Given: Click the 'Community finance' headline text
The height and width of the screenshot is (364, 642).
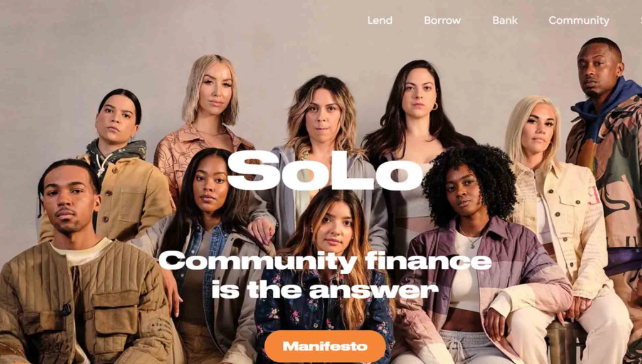Looking at the screenshot, I should (x=325, y=262).
